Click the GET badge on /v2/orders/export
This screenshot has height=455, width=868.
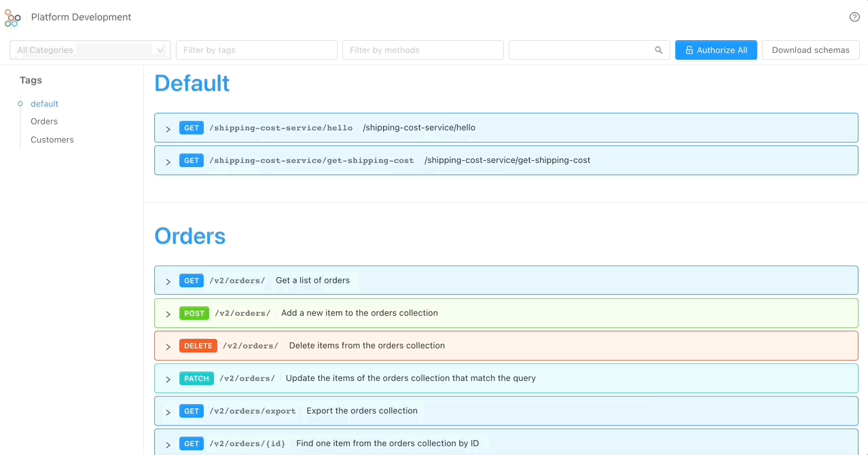tap(191, 410)
